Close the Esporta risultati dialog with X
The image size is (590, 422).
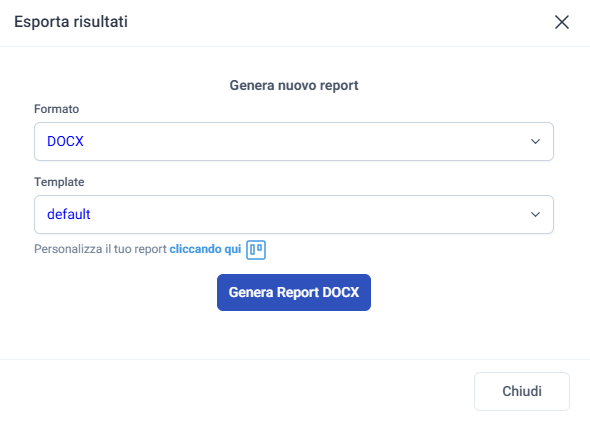tap(562, 22)
